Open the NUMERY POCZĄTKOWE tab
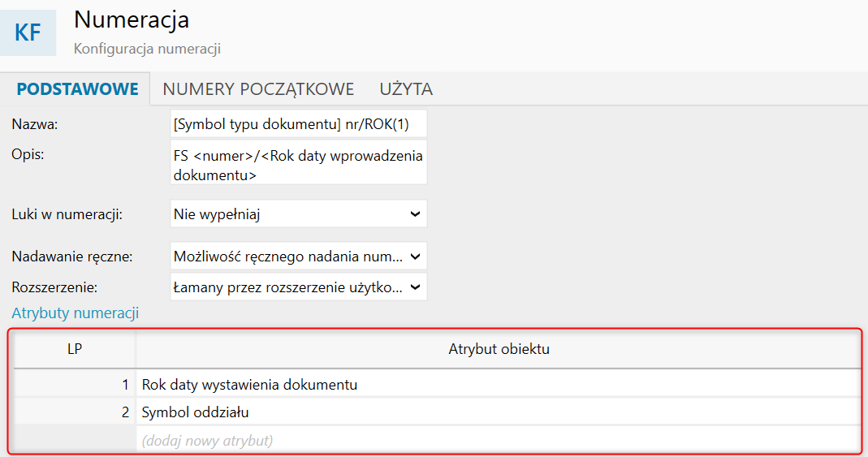Image resolution: width=868 pixels, height=457 pixels. (258, 89)
